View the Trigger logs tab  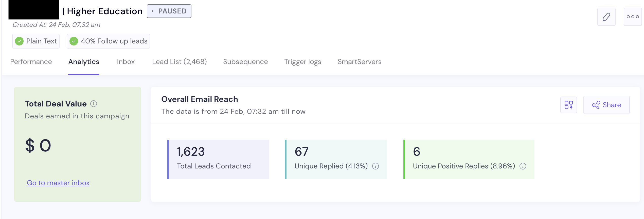pyautogui.click(x=302, y=62)
